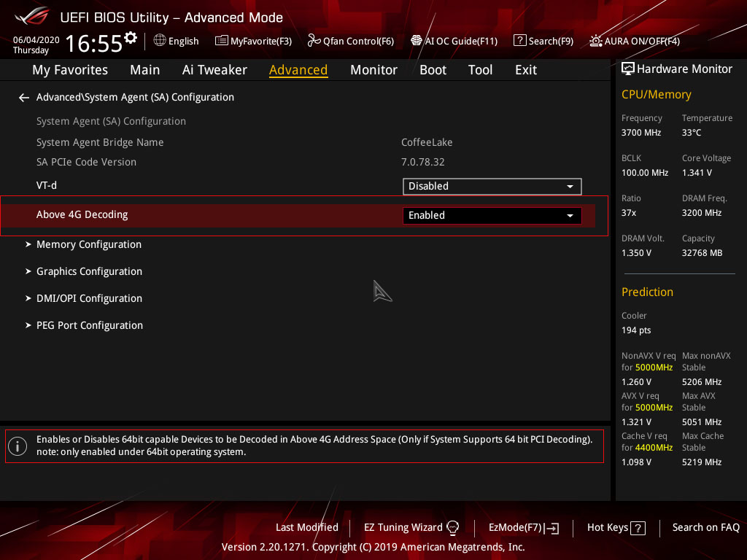Open time settings via gear icon
This screenshot has width=747, height=560.
131,37
